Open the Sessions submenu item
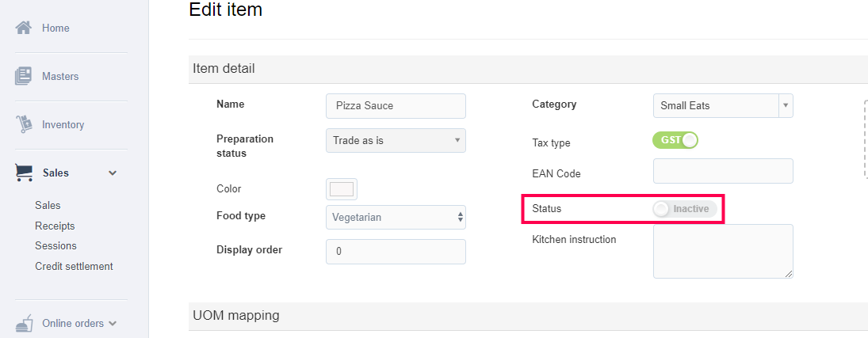 click(x=55, y=245)
